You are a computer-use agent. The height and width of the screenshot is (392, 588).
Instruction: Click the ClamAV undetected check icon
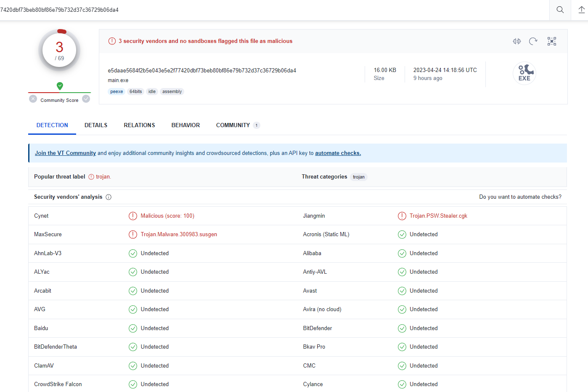pos(133,366)
